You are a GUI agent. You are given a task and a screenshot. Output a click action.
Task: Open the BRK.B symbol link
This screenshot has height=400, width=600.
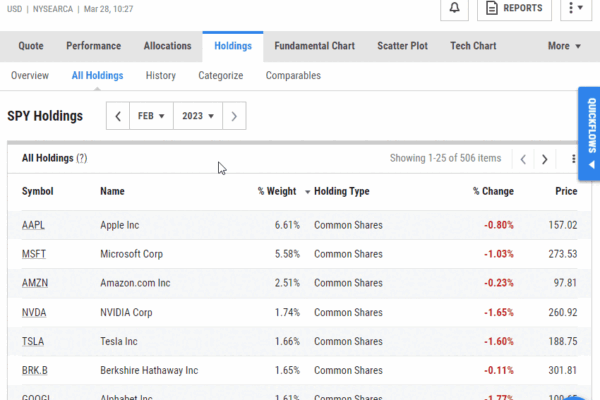coord(34,371)
